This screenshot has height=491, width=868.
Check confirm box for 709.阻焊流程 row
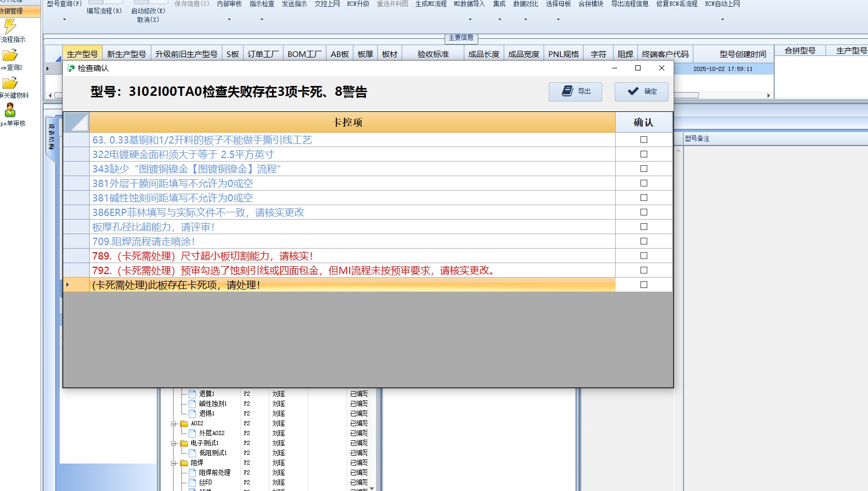click(644, 241)
